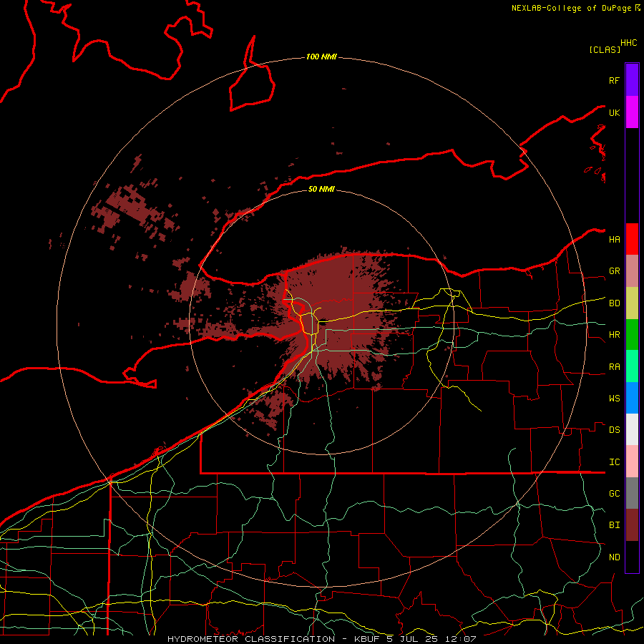
Task: Click the HA legend label
Action: [x=614, y=239]
